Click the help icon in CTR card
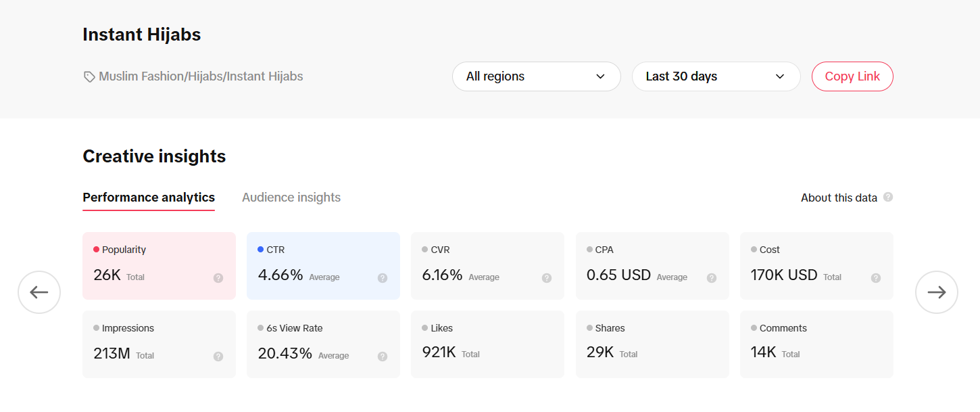 pyautogui.click(x=383, y=277)
